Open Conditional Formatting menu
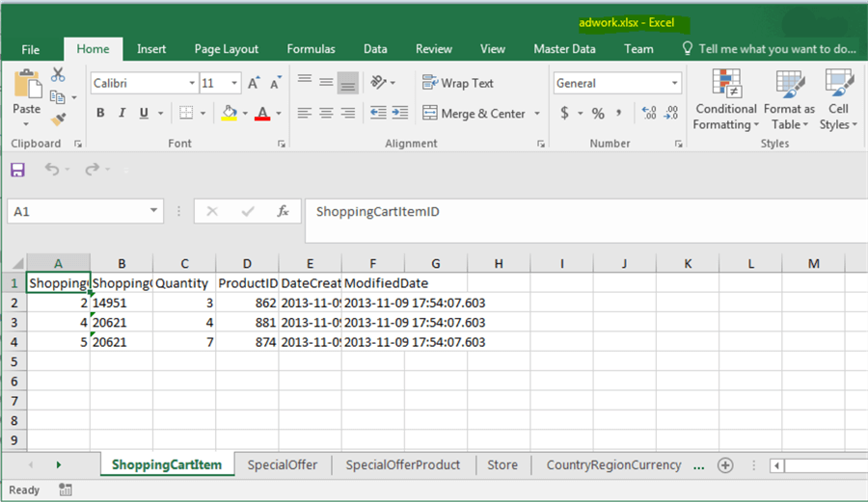 725,100
